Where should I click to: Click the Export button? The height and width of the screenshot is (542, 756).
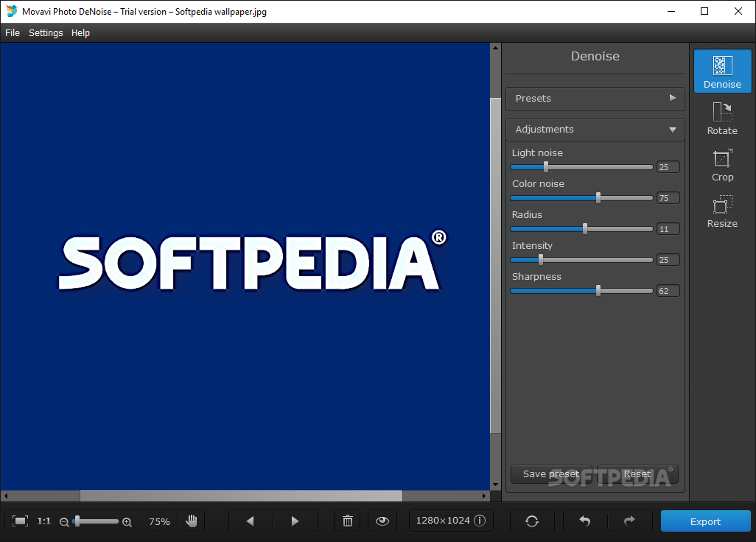tap(705, 521)
